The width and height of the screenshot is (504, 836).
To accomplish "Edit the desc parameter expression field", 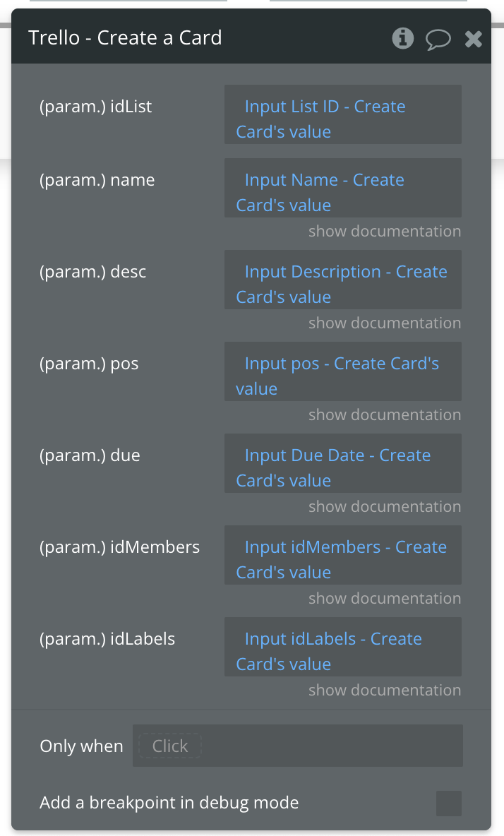I will click(342, 280).
